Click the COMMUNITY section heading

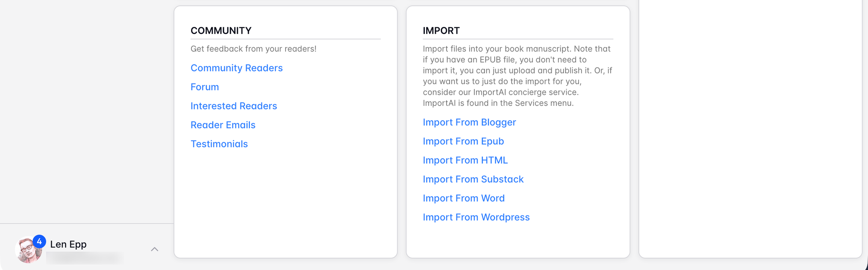(x=221, y=31)
